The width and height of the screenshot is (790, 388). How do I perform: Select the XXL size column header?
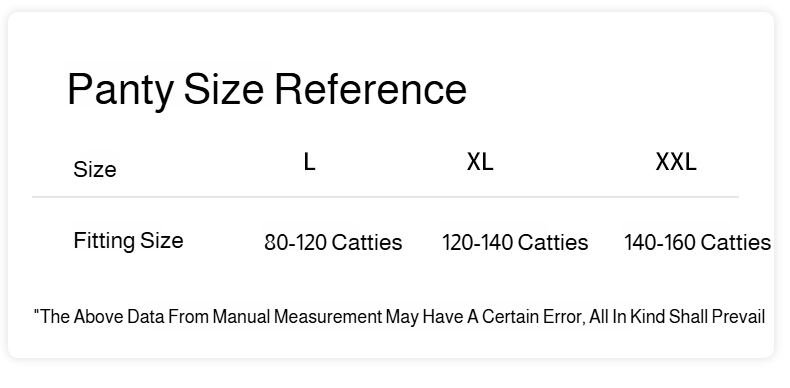pos(676,162)
